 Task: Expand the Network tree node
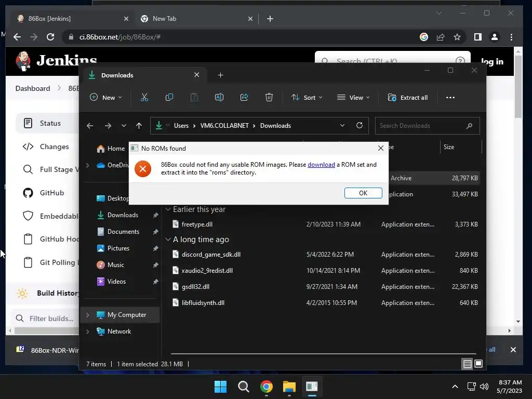pos(87,331)
